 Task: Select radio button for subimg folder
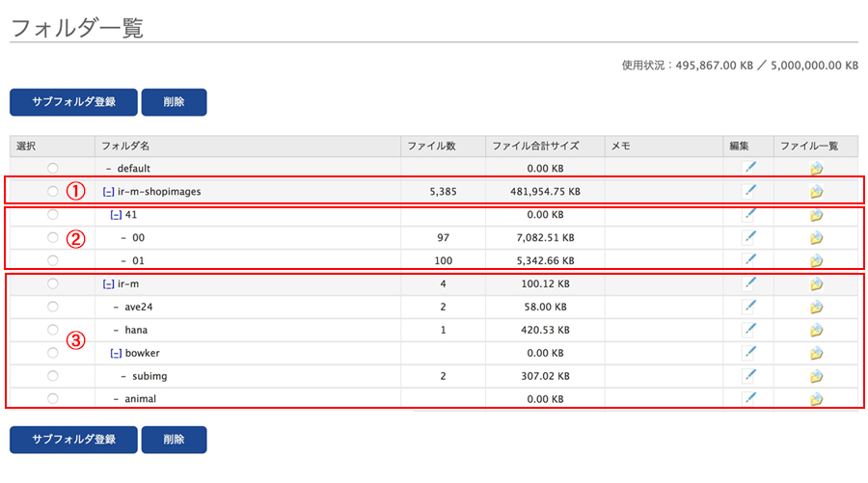click(53, 376)
